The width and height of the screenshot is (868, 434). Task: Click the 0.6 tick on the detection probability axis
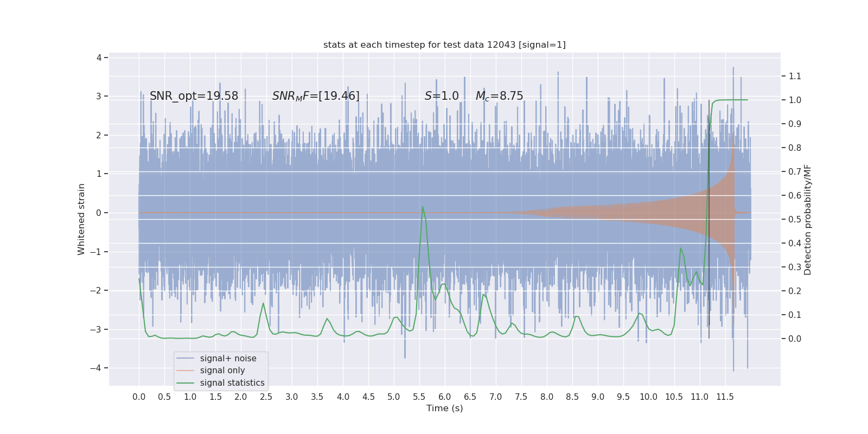795,195
